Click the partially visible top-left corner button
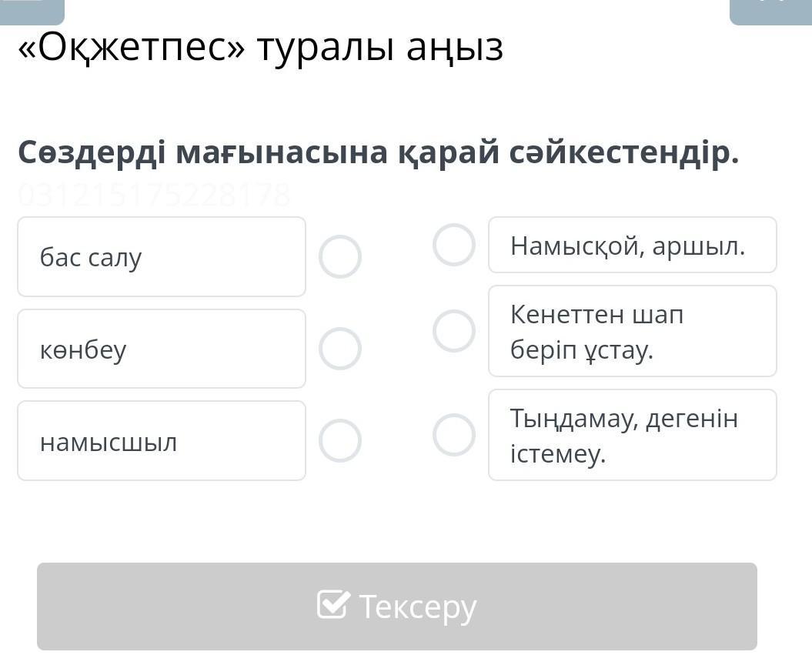The height and width of the screenshot is (655, 812). (32, 9)
